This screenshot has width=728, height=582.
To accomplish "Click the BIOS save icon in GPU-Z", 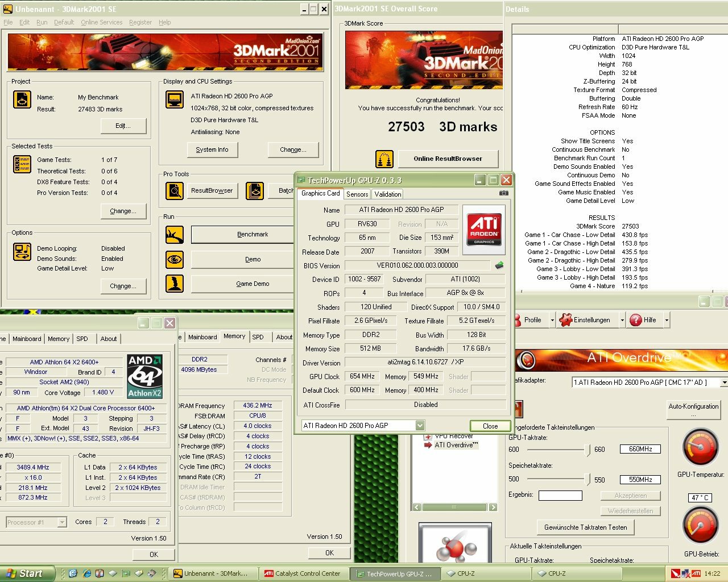I will click(499, 265).
